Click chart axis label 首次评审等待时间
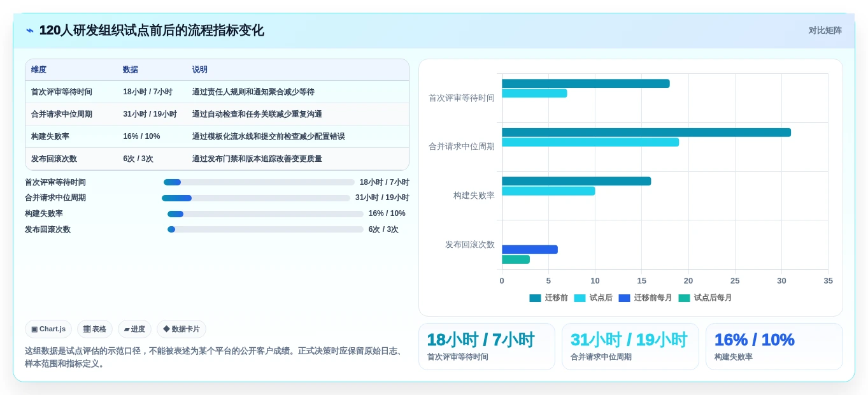Viewport: 868px width, 395px height. click(x=462, y=98)
